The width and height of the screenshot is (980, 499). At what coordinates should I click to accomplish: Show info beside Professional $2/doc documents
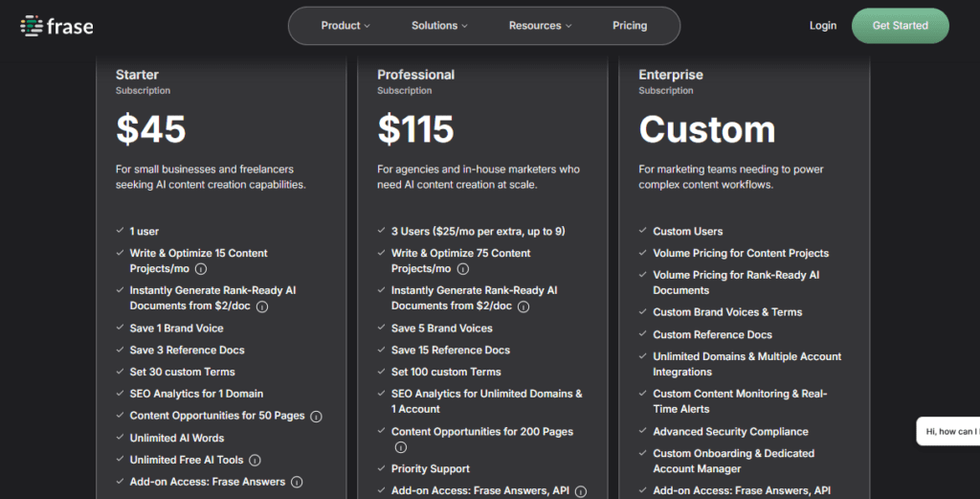coord(523,307)
